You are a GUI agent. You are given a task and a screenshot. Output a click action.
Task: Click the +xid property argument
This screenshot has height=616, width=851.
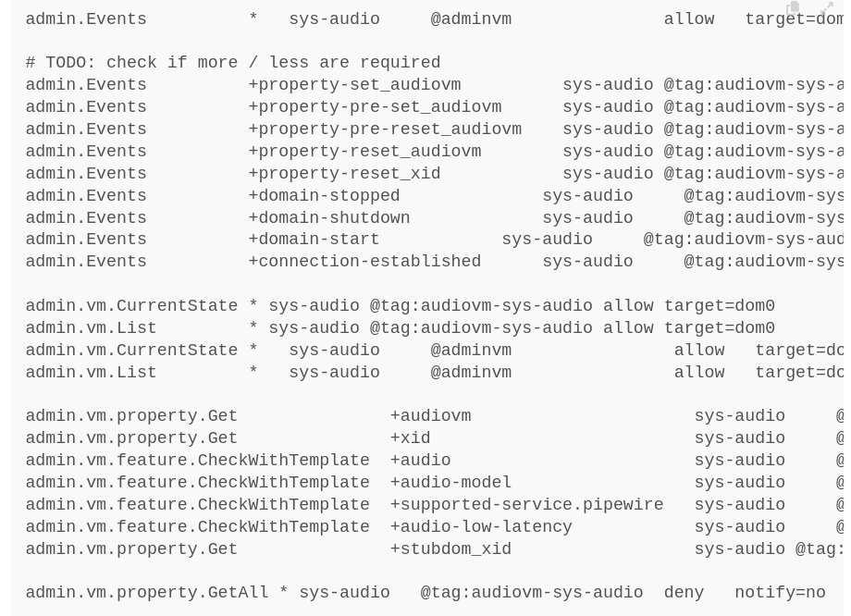(x=411, y=438)
